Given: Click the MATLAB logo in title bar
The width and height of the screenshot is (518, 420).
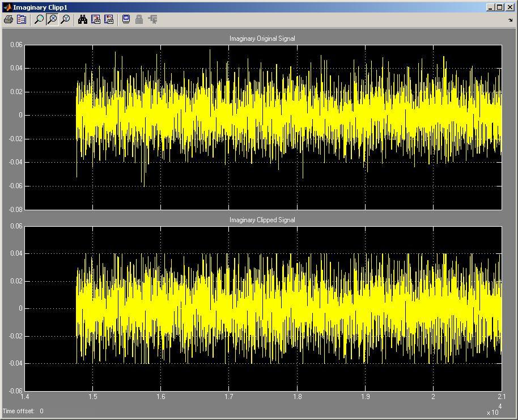Looking at the screenshot, I should pyautogui.click(x=7, y=7).
